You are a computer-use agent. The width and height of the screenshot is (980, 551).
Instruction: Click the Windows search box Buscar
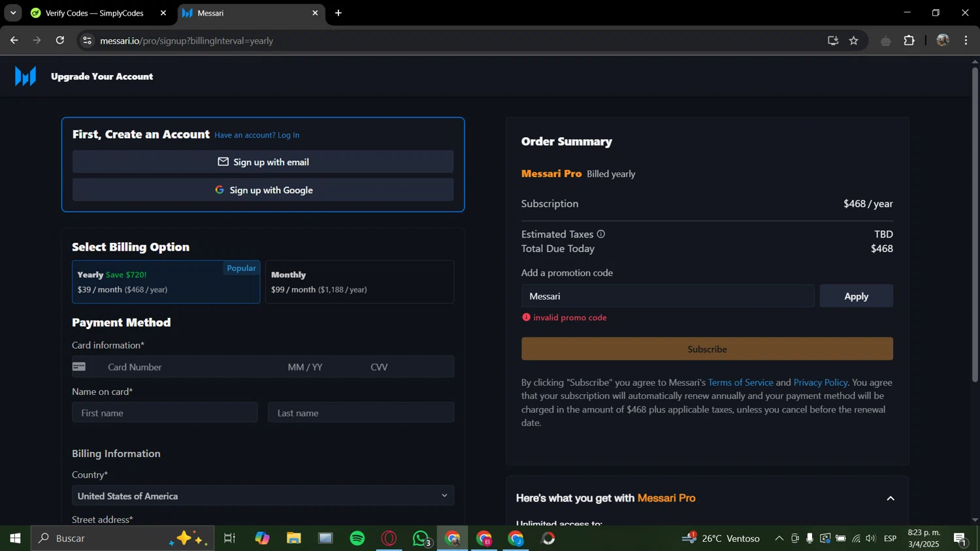122,539
